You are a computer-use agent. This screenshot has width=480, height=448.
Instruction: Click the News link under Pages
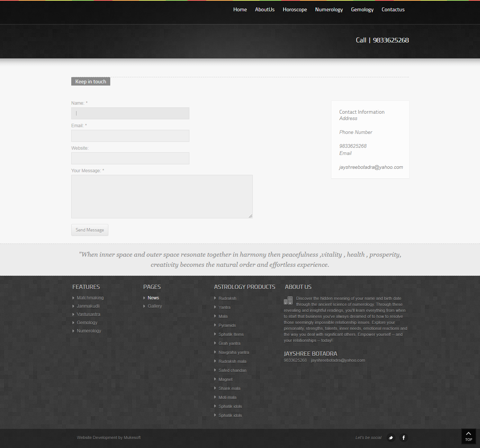(153, 298)
